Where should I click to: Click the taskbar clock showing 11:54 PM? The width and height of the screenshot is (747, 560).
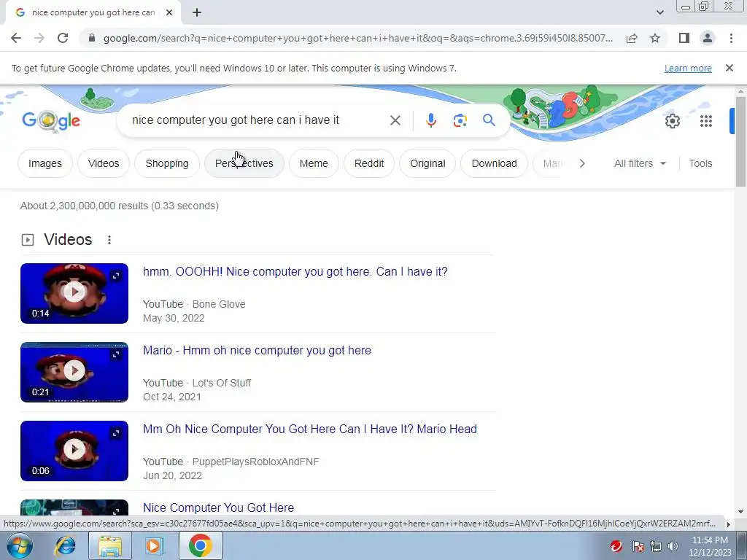(x=710, y=546)
